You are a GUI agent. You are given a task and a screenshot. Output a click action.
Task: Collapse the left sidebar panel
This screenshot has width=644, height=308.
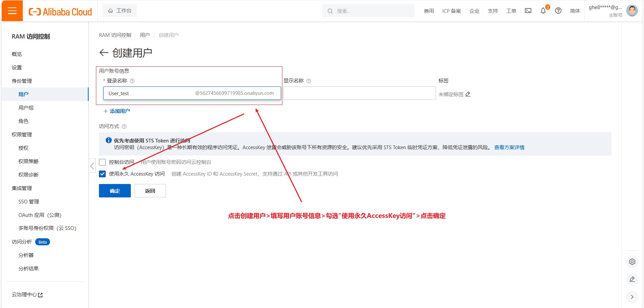[92, 166]
